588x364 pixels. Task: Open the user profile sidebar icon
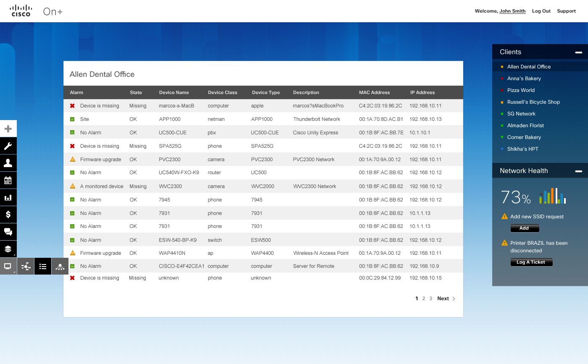point(8,163)
